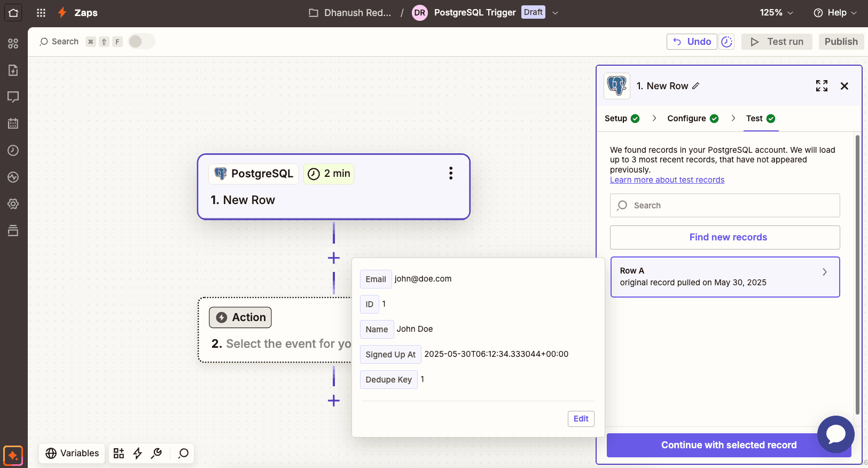Open dropdown arrow beside Draft badge
The height and width of the screenshot is (468, 868).
click(556, 13)
